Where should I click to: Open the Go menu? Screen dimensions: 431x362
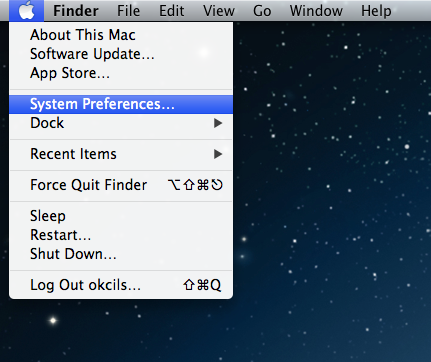coord(262,11)
